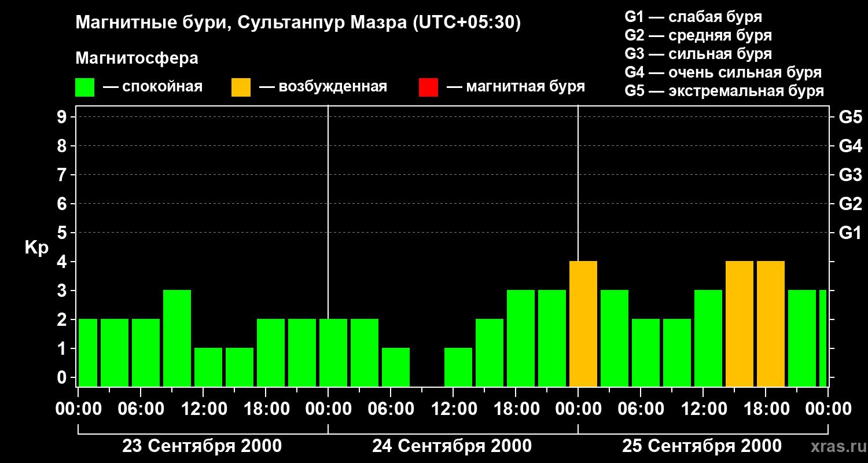Click the 06:00 time label for 23 September

point(141,409)
